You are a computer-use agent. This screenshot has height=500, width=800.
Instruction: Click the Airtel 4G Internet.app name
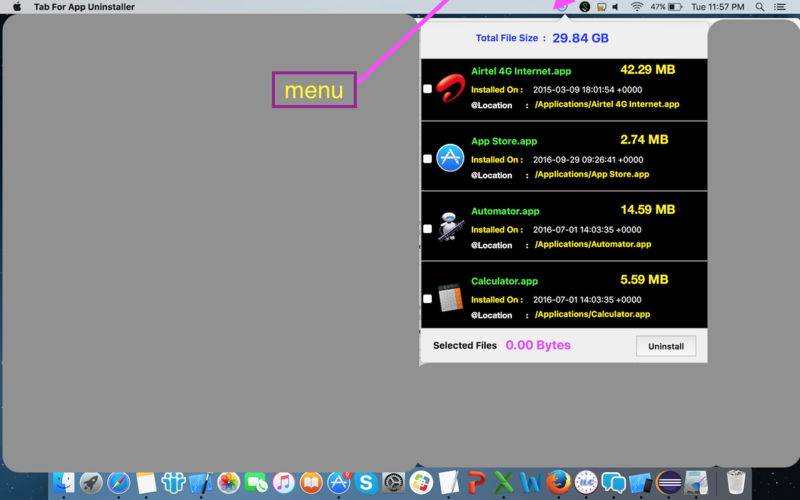point(521,71)
